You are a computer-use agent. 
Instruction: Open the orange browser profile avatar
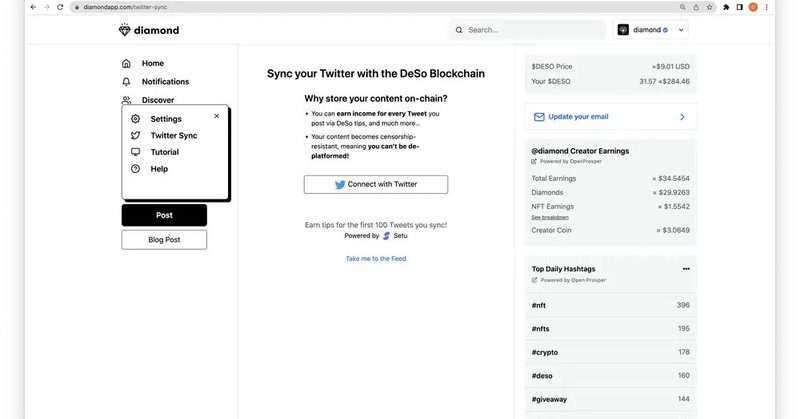(753, 7)
